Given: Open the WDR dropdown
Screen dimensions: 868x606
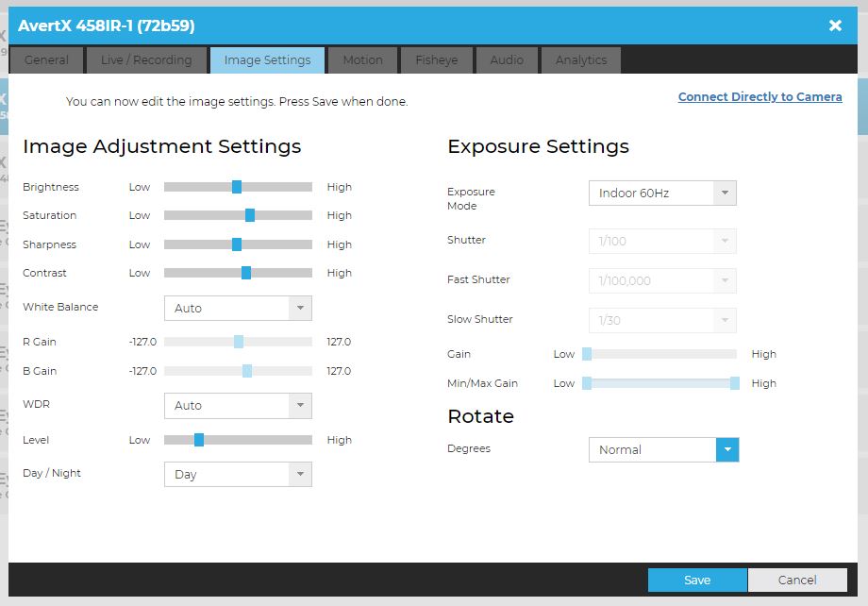Looking at the screenshot, I should coord(238,406).
